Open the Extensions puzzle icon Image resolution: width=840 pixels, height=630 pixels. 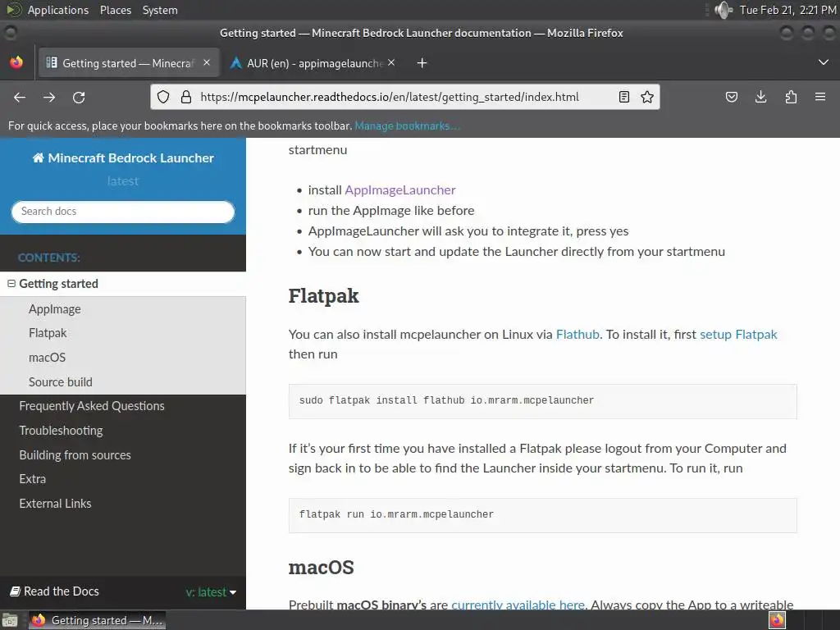click(x=791, y=97)
